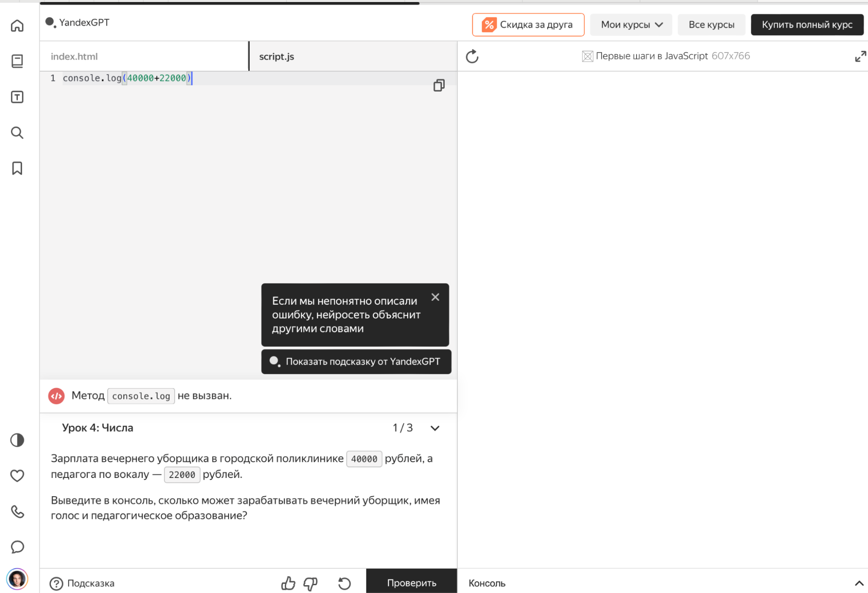
Task: Click Купить полный курс button
Action: pyautogui.click(x=807, y=25)
